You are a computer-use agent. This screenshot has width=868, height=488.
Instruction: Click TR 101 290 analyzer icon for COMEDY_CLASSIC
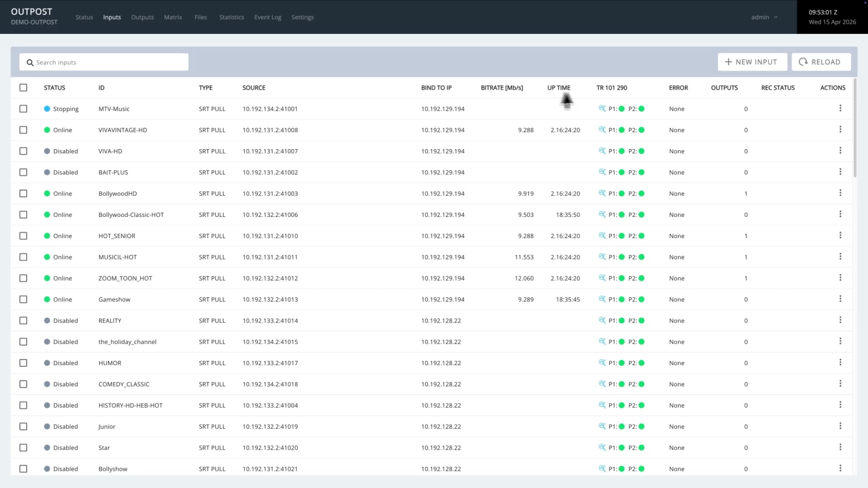point(602,384)
